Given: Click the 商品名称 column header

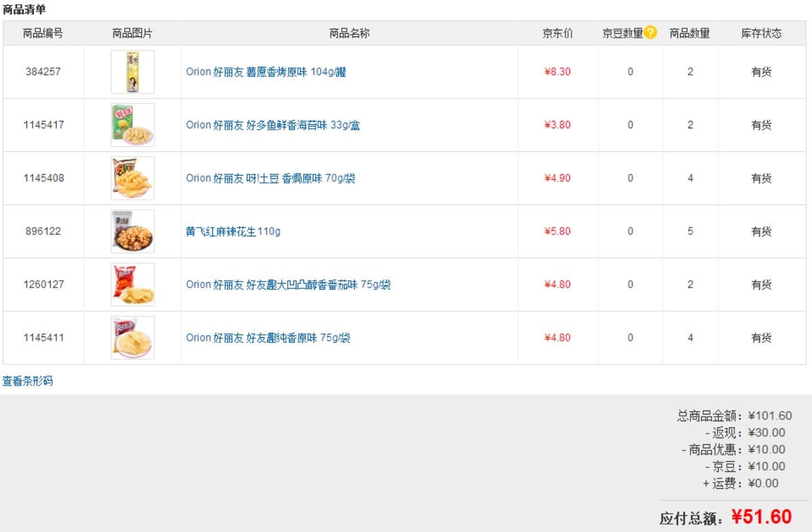Looking at the screenshot, I should [x=349, y=33].
